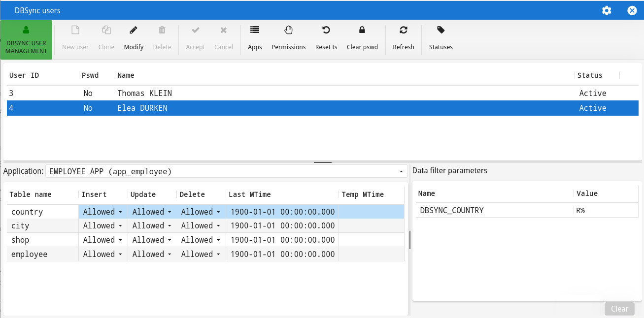
Task: Select the shop table name cell
Action: 43,240
